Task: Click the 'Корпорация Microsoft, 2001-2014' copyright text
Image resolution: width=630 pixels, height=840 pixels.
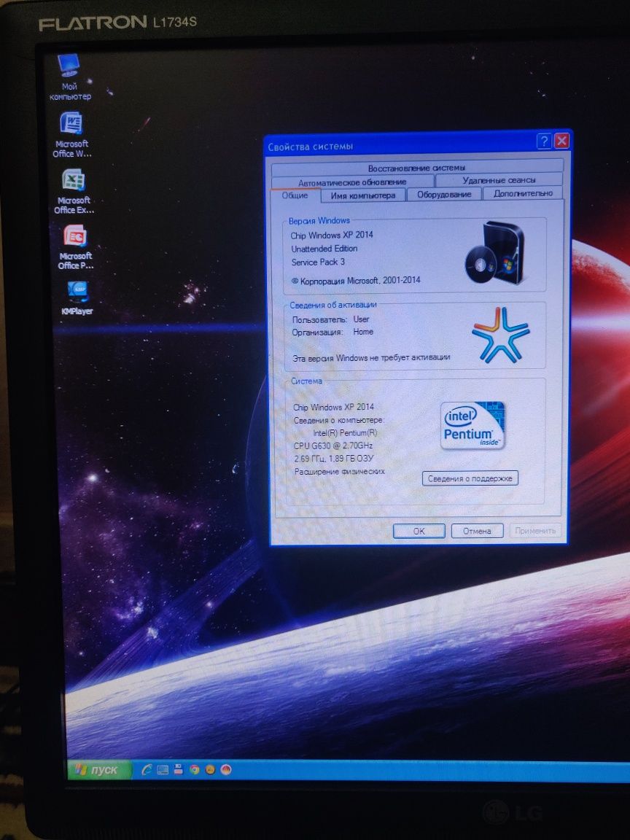Action: click(x=356, y=280)
